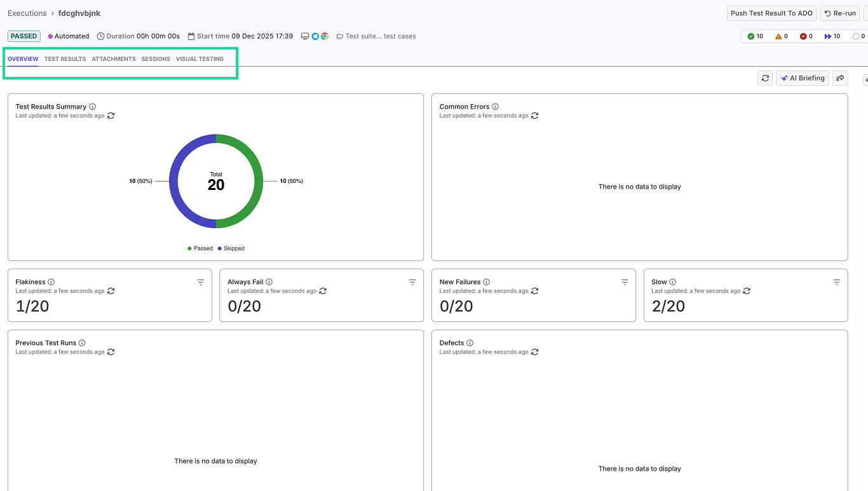Refresh the whole dashboard overview
The width and height of the screenshot is (868, 491).
tap(765, 78)
